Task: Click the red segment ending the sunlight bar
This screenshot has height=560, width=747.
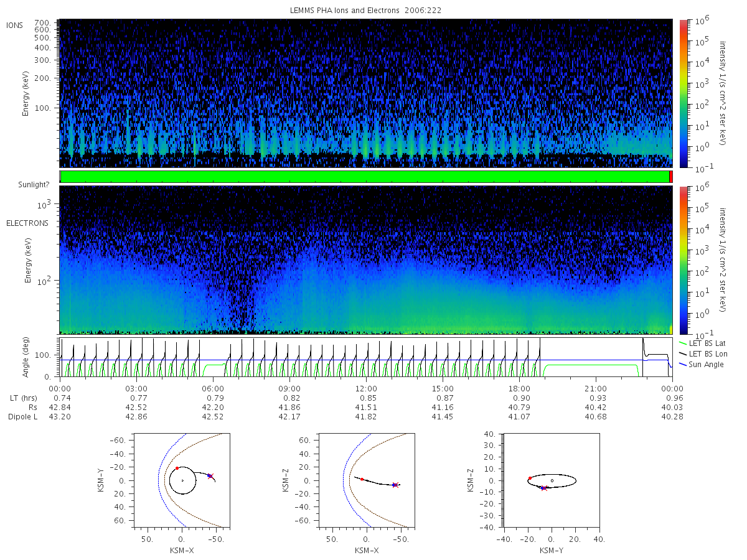Action: (670, 177)
